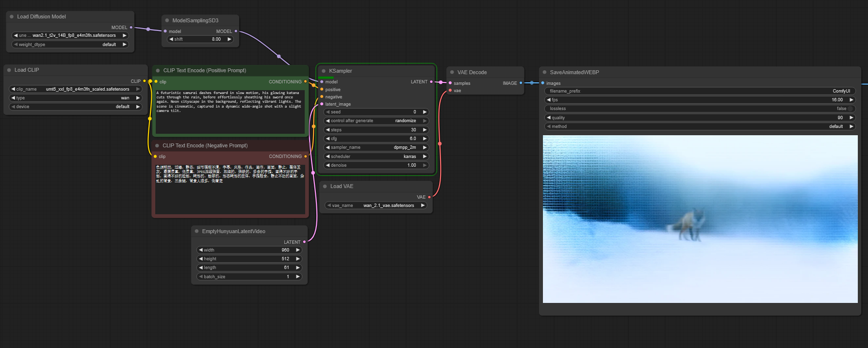Screen dimensions: 868x348
Task: Click the ModelSamplingSD3 node title
Action: pos(196,20)
